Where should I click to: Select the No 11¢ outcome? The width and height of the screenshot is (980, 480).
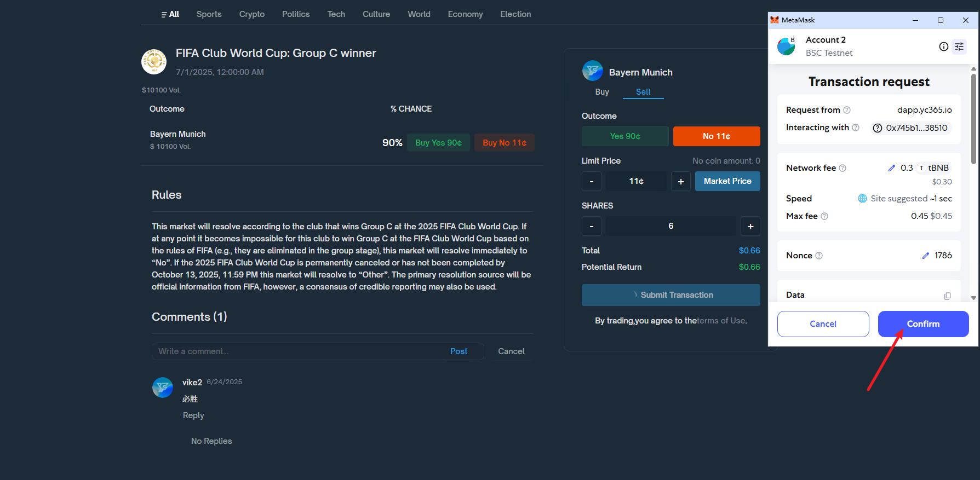717,136
